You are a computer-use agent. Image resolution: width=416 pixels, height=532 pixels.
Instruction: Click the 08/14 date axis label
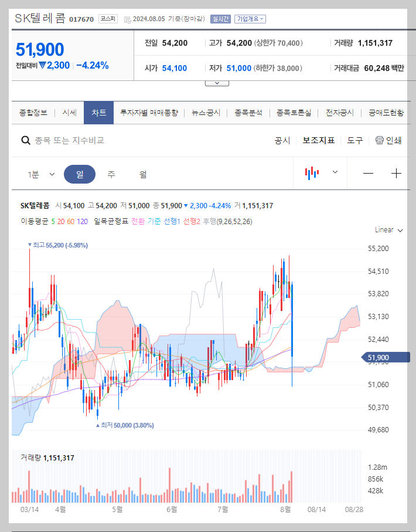pos(316,510)
